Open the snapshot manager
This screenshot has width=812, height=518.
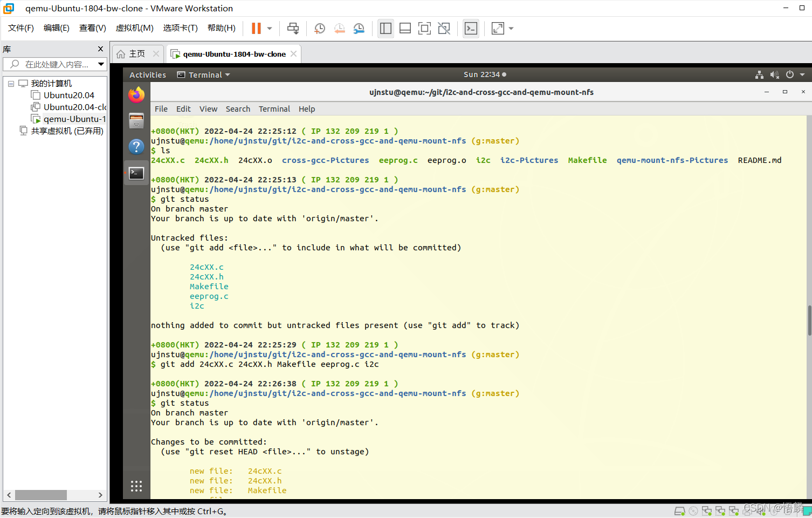pyautogui.click(x=359, y=29)
